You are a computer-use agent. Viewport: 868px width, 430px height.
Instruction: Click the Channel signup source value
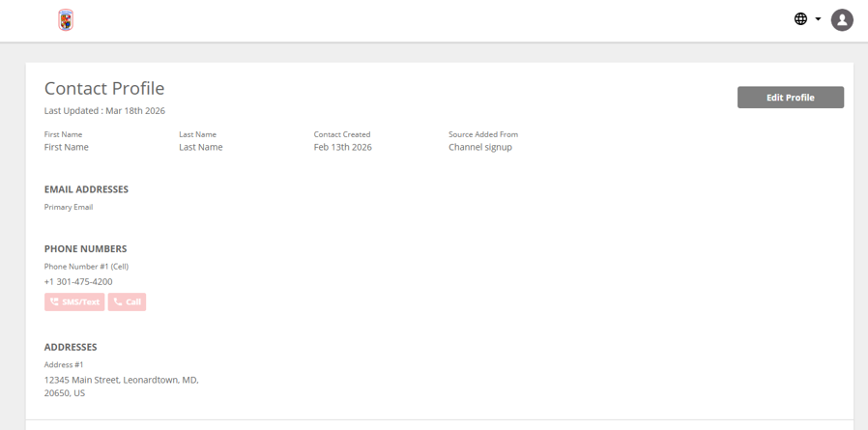480,147
